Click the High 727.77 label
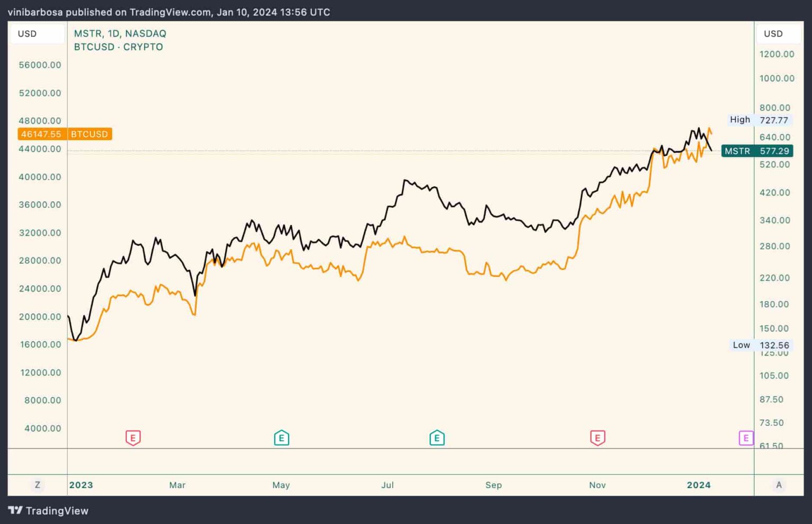Screen dimensions: 812x524 760,120
